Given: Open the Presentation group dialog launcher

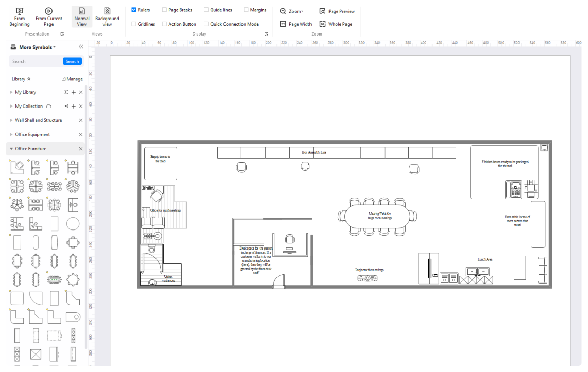Looking at the screenshot, I should (62, 34).
